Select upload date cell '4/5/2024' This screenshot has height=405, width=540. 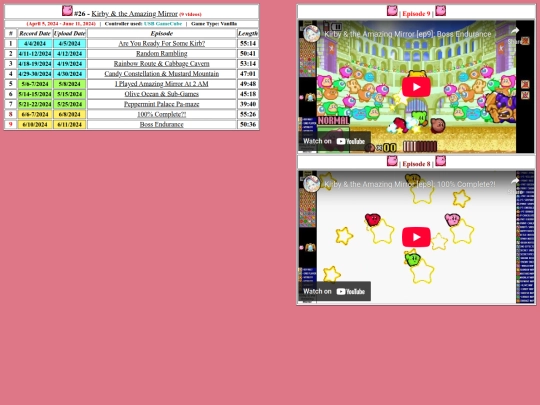[70, 43]
